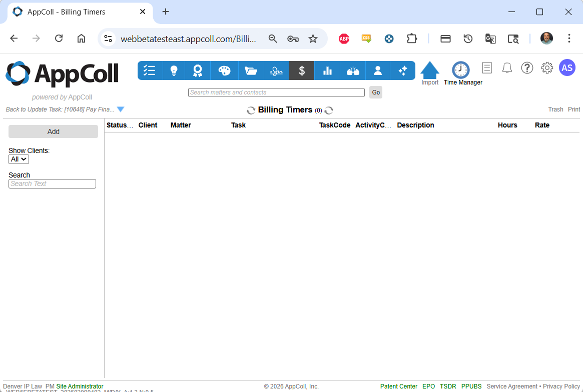Click the person Contacts module icon
Screen dimensions: 583x392
[378, 70]
